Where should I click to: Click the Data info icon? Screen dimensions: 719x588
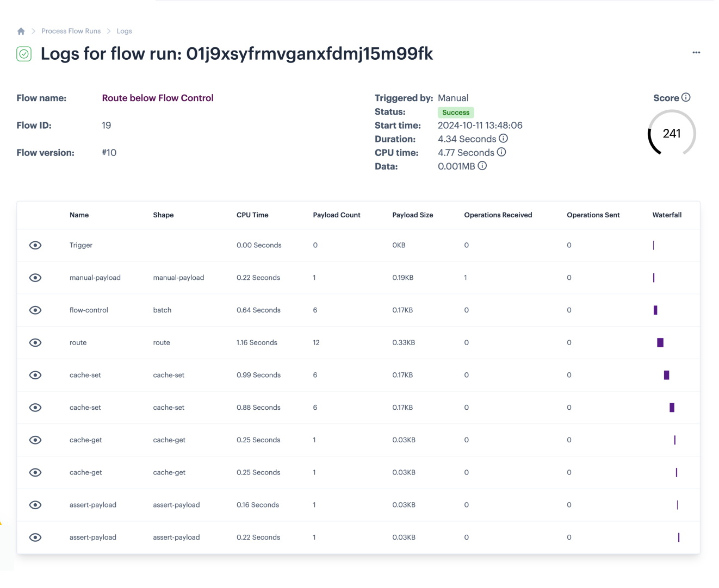[x=482, y=166]
